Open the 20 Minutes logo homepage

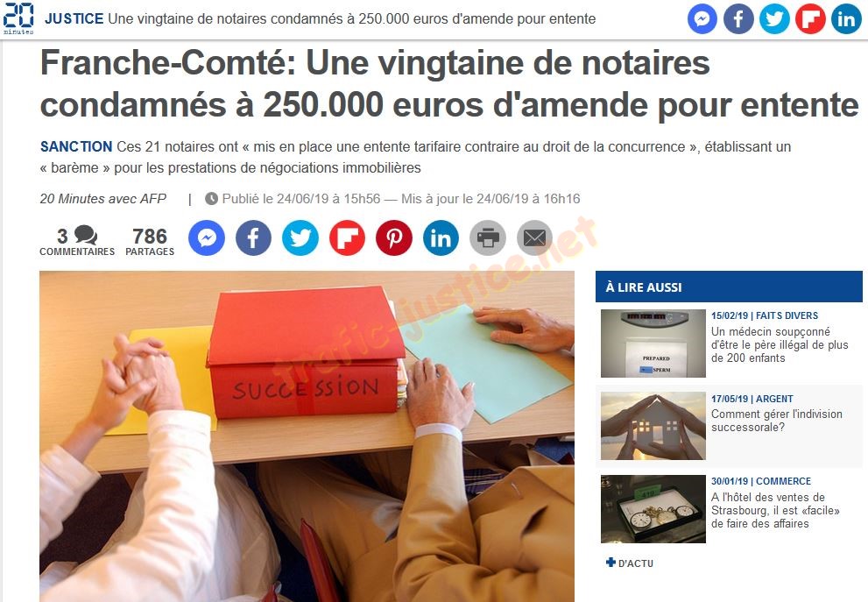(18, 18)
